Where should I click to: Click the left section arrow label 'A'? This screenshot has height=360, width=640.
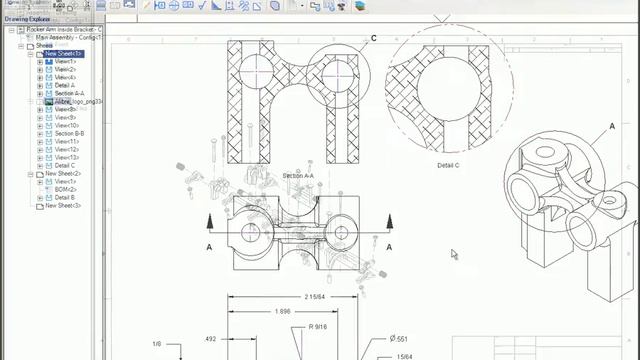pos(209,247)
